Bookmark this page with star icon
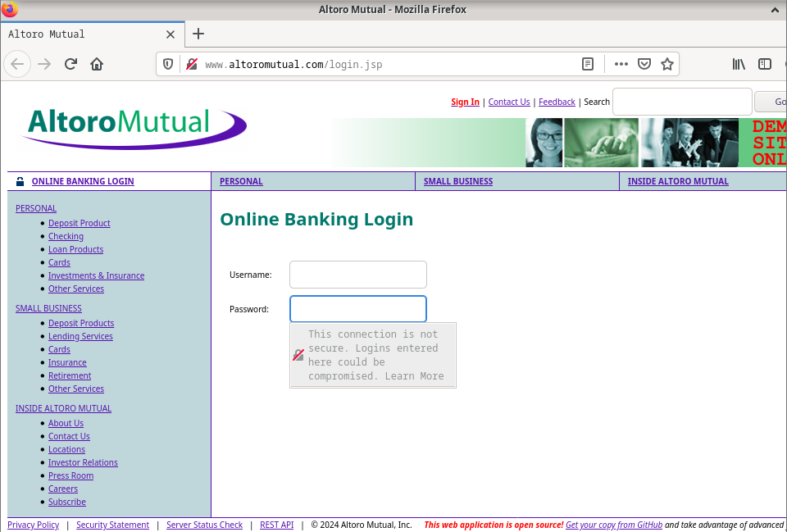787x532 pixels. pos(667,64)
